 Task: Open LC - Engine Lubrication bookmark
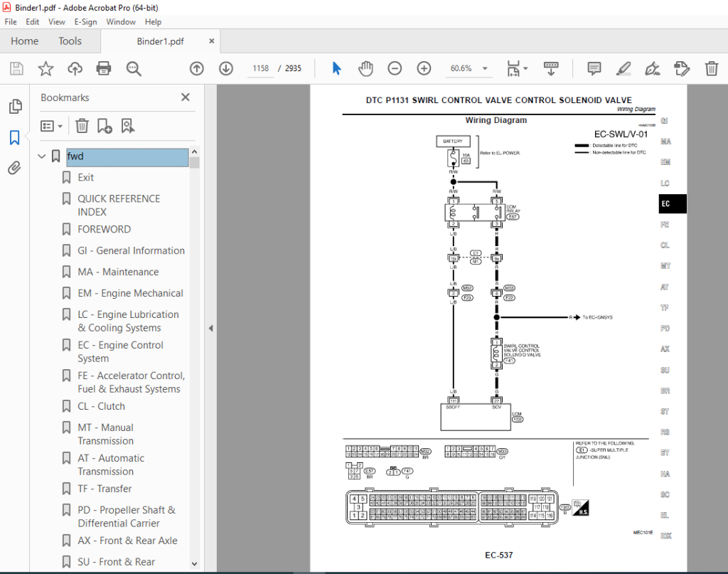tap(128, 321)
